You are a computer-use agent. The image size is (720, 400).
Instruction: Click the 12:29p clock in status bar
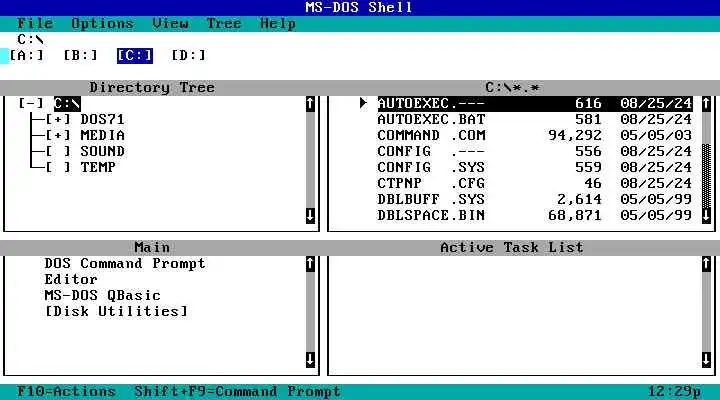674,391
